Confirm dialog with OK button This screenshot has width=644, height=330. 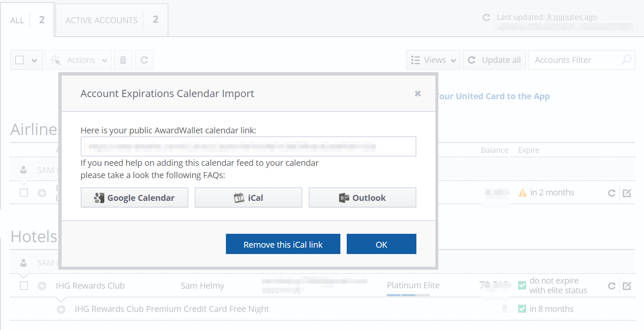coord(381,244)
